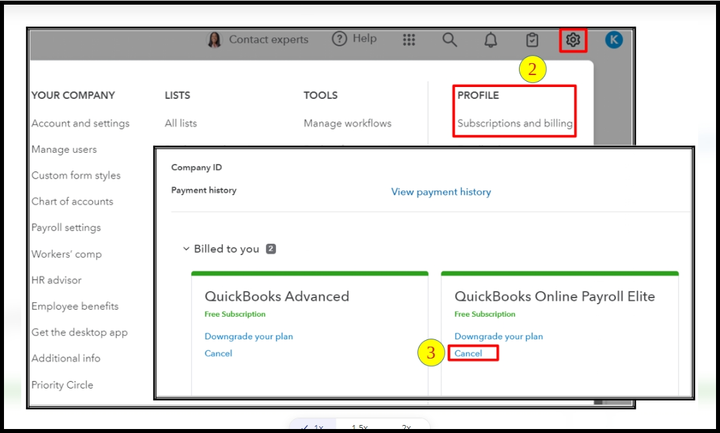Click the Payment history label
Screen dimensions: 720x433
(204, 190)
